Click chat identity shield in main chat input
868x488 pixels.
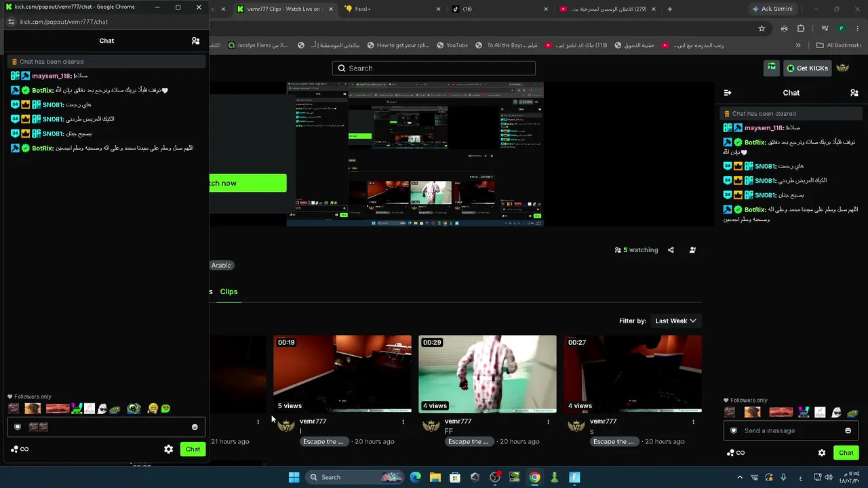point(733,431)
